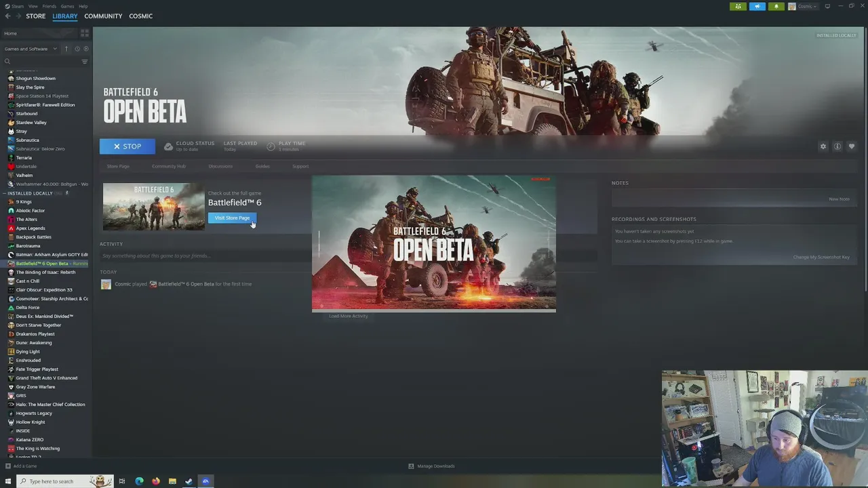Viewport: 868px width, 488px height.
Task: Open Task View on the taskbar
Action: click(122, 481)
